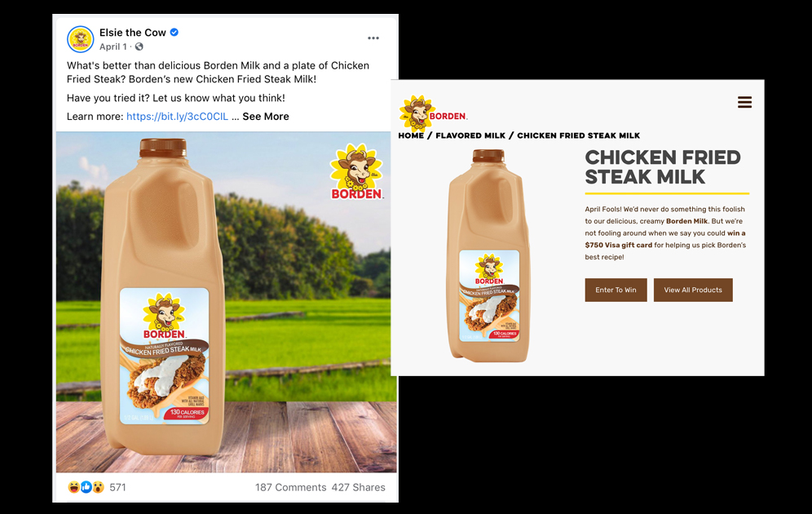Expand post text with See More
Viewport: 812px width, 514px height.
tap(266, 117)
